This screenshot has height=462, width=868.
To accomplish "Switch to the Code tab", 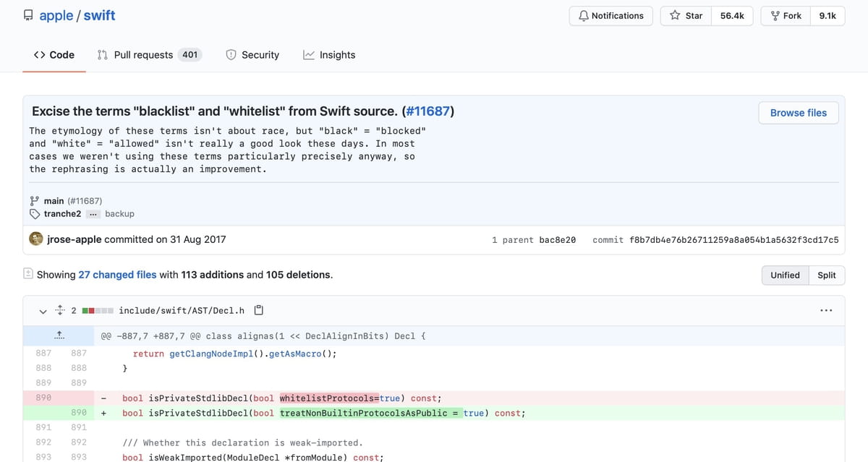I will pyautogui.click(x=54, y=55).
